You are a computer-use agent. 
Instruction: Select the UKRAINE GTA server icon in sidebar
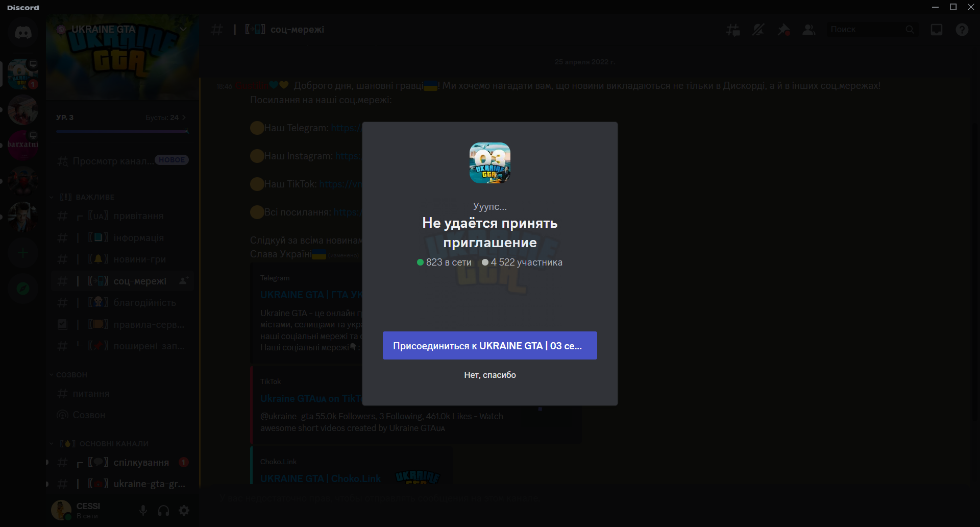[x=22, y=74]
